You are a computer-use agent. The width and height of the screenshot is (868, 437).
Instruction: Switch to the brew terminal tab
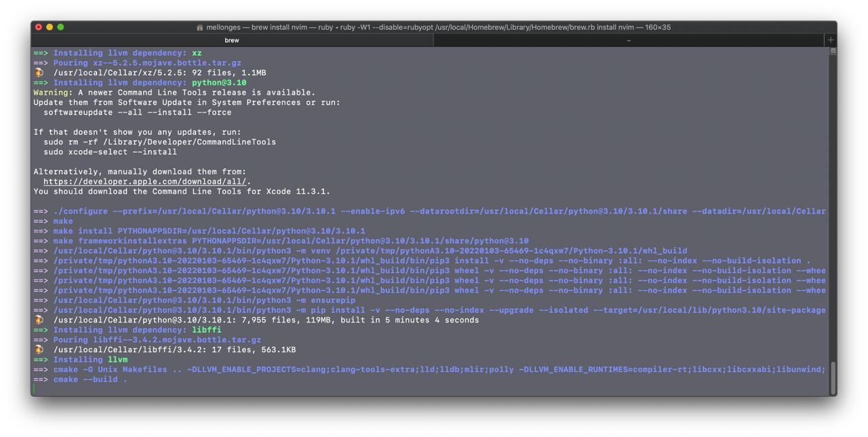point(232,40)
